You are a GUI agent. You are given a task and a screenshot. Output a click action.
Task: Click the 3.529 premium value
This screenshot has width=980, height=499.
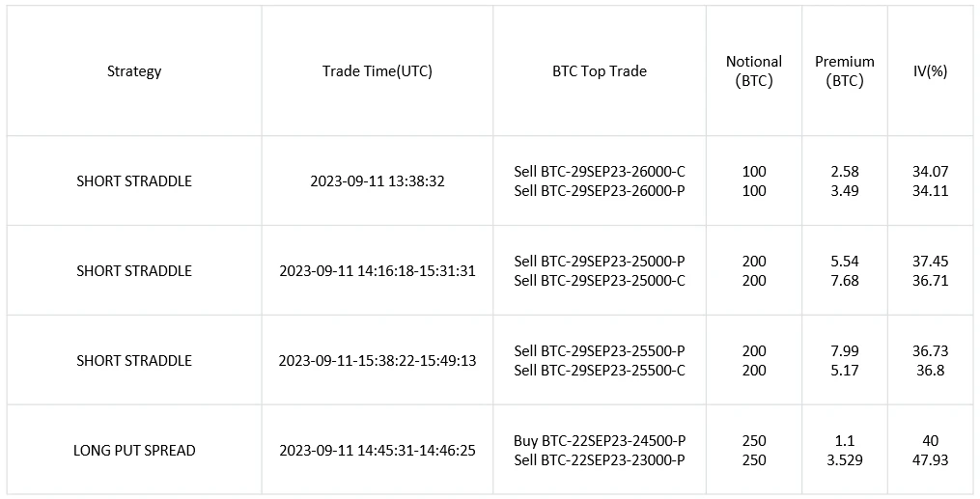(844, 460)
